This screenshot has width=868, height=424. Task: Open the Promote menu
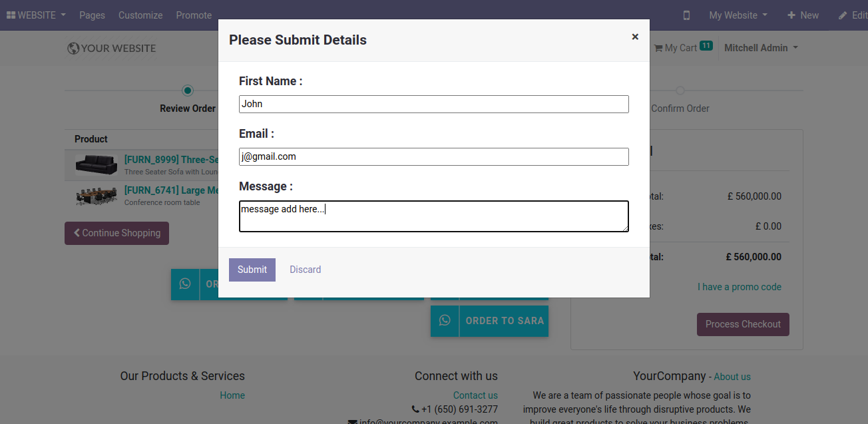[194, 15]
